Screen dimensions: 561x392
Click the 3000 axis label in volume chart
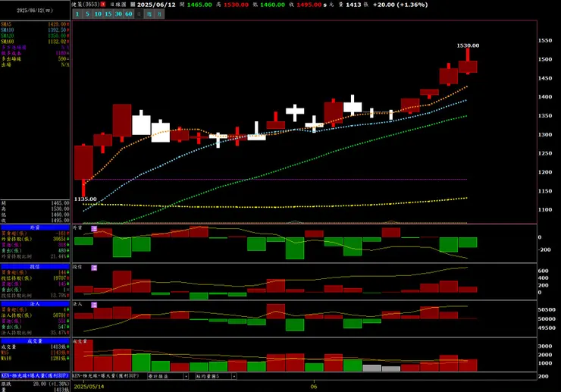[x=545, y=347]
